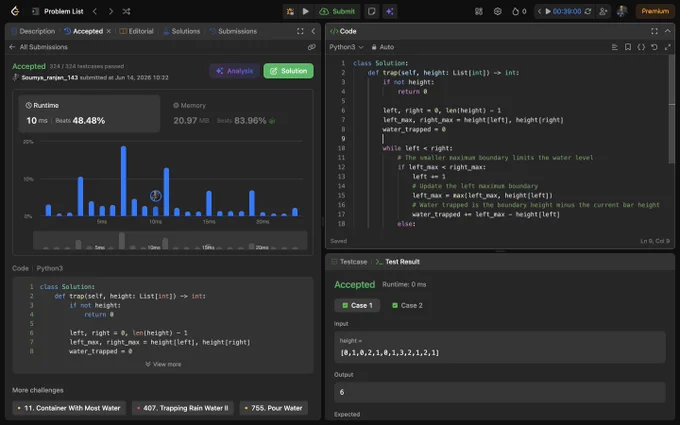Click the format code icon in editor
Viewport: 680px width, 425px height.
pyautogui.click(x=615, y=47)
